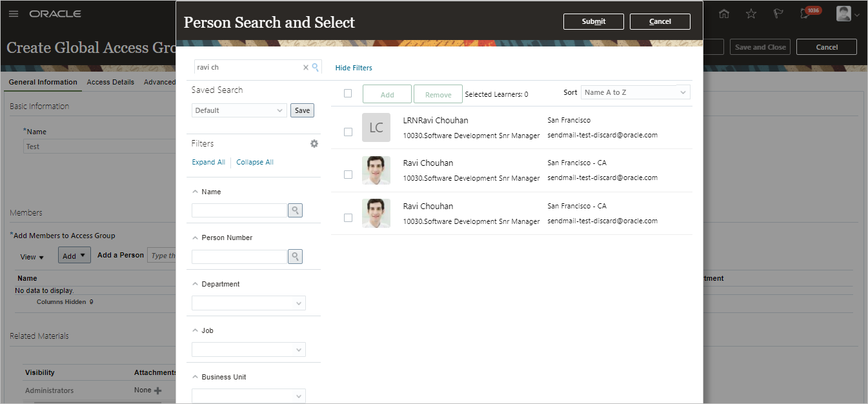Clear the 'ravi ch' search text
The height and width of the screenshot is (404, 868).
pos(306,67)
